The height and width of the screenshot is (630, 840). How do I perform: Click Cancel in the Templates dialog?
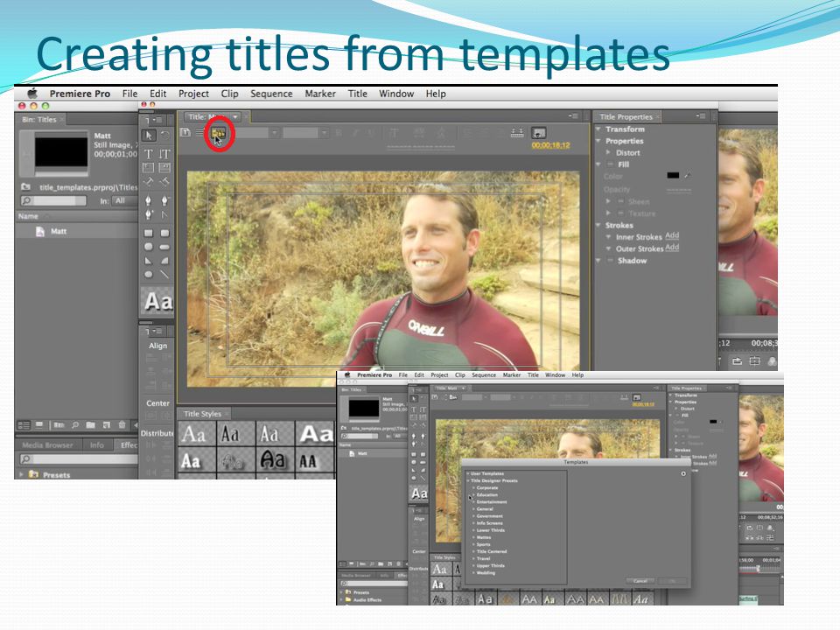[x=640, y=581]
